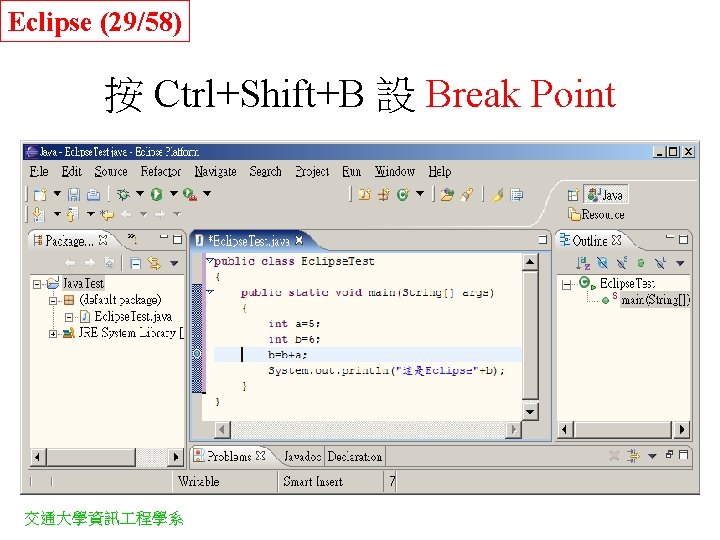Image resolution: width=720 pixels, height=540 pixels.
Task: Open the Edit menu
Action: point(72,172)
